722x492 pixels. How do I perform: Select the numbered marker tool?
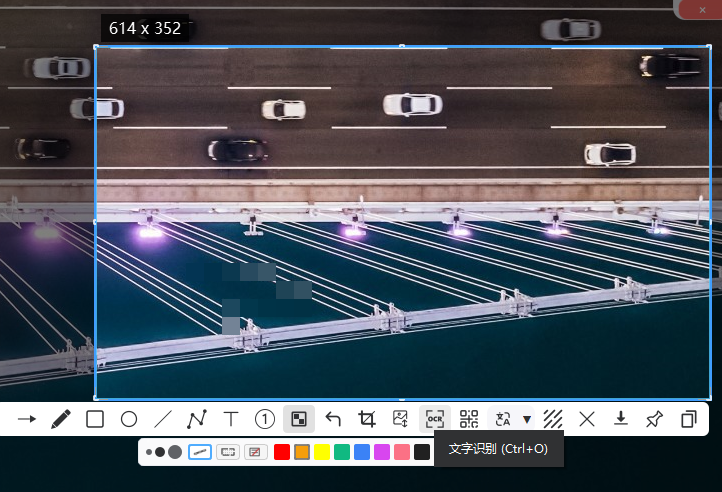265,419
